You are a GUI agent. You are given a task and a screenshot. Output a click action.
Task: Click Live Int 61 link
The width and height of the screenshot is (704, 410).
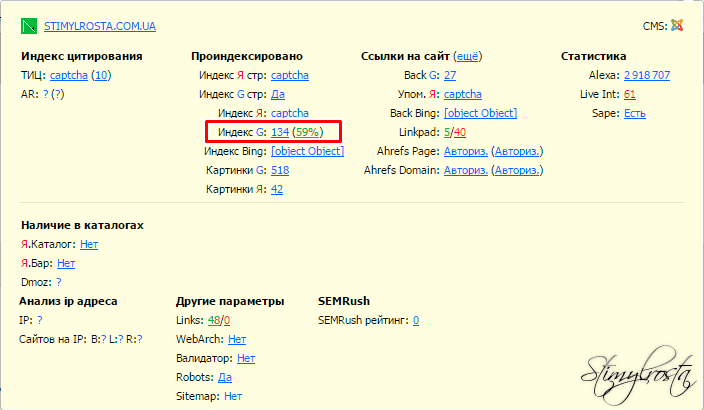pos(629,94)
